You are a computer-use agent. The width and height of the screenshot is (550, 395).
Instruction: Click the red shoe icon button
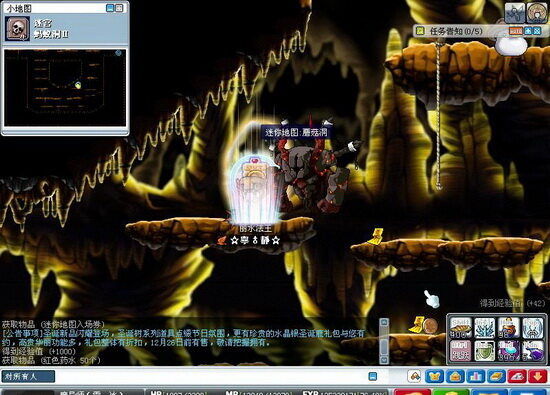[x=517, y=376]
